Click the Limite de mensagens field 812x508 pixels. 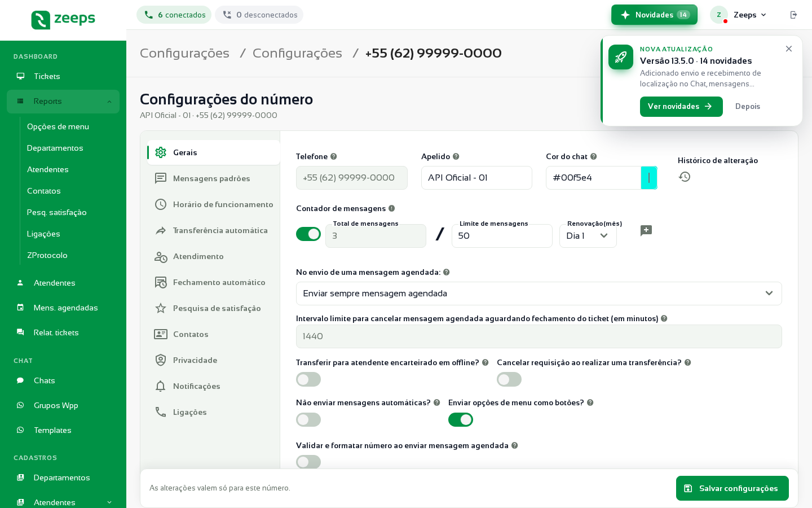[x=502, y=236]
